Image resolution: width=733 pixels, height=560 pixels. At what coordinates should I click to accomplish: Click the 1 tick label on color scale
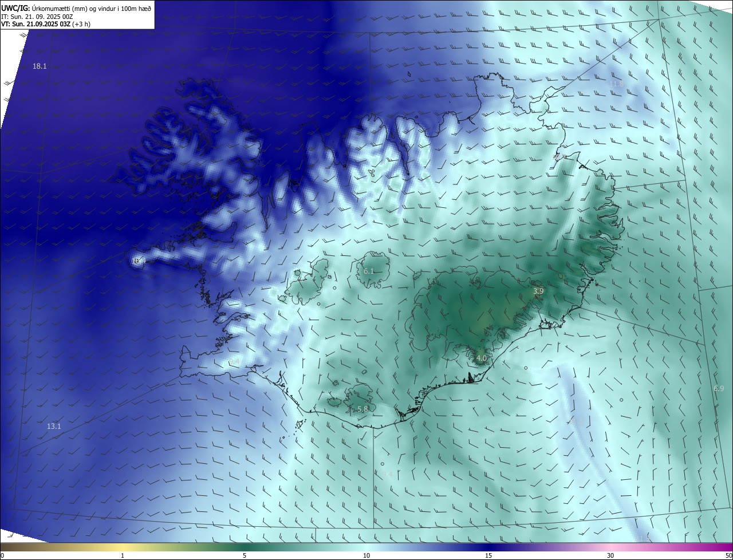click(x=123, y=555)
